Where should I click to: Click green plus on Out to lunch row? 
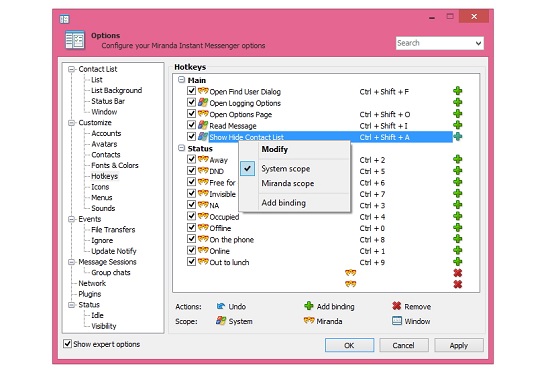pos(457,262)
